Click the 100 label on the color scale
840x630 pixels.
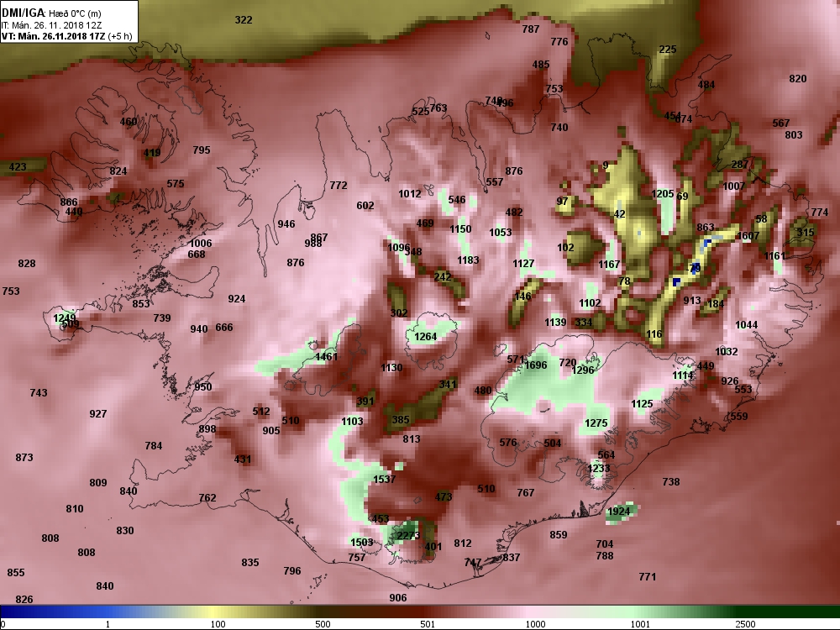pos(218,624)
